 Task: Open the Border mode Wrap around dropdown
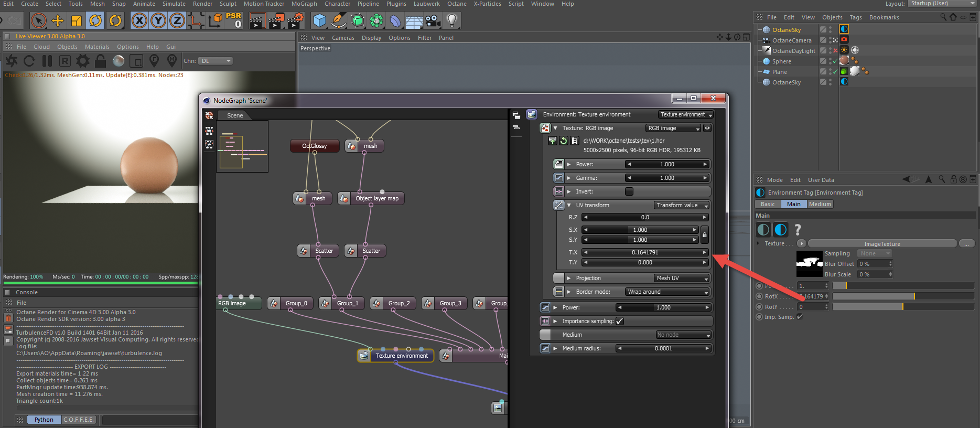[x=667, y=292]
